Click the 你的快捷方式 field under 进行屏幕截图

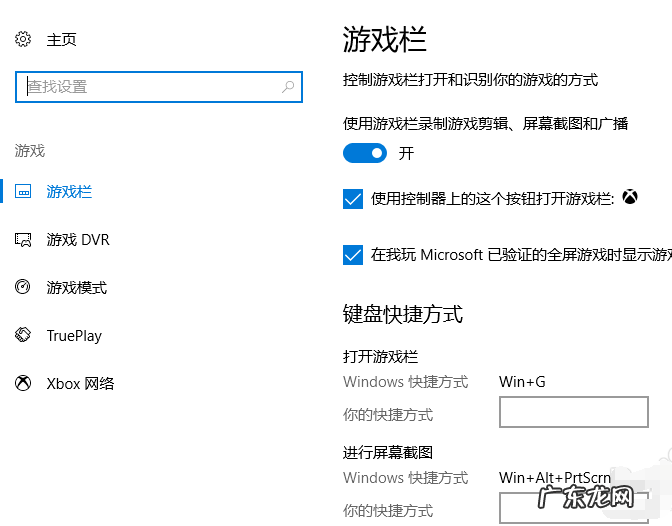(x=573, y=508)
